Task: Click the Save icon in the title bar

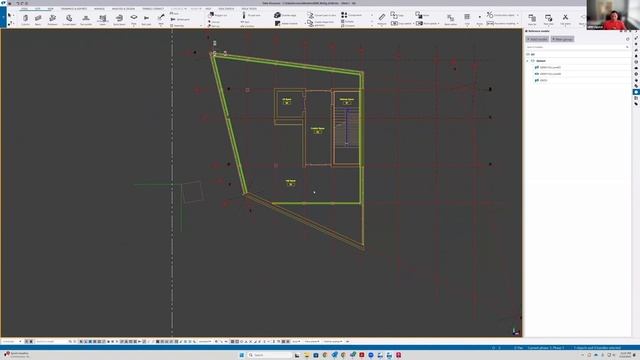Action: [10, 3]
